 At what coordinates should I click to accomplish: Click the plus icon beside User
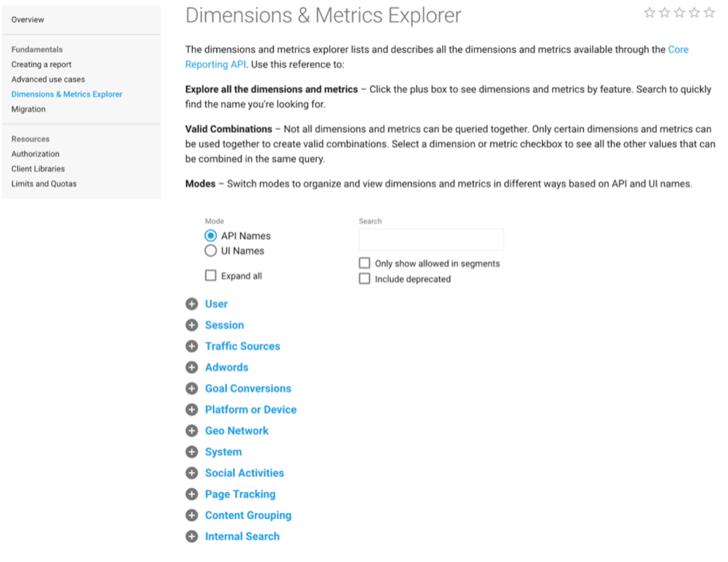pos(192,304)
